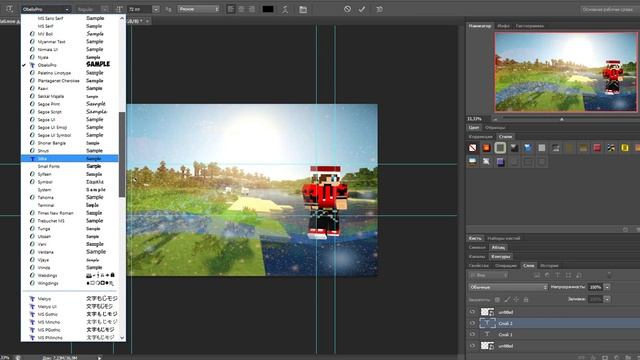The height and width of the screenshot is (360, 640).
Task: Apply the No Style red-slash swatch
Action: coord(473,148)
